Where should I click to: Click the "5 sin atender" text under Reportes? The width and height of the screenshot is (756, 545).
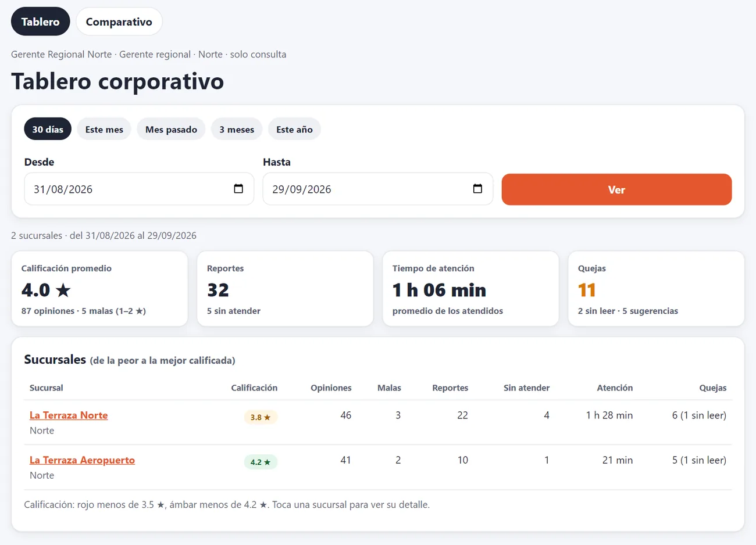(234, 311)
